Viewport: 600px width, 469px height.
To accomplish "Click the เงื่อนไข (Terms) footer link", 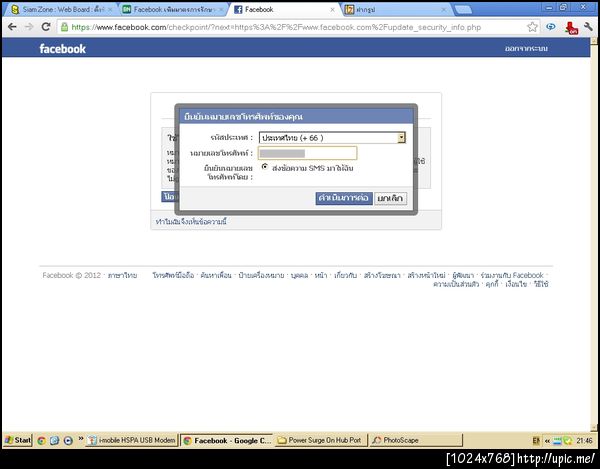I will (x=516, y=284).
